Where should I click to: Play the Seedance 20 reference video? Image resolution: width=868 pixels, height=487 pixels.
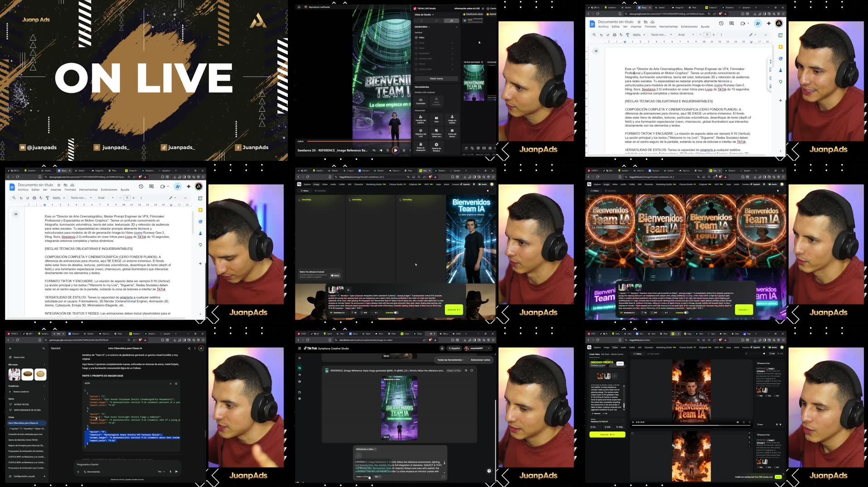point(395,150)
